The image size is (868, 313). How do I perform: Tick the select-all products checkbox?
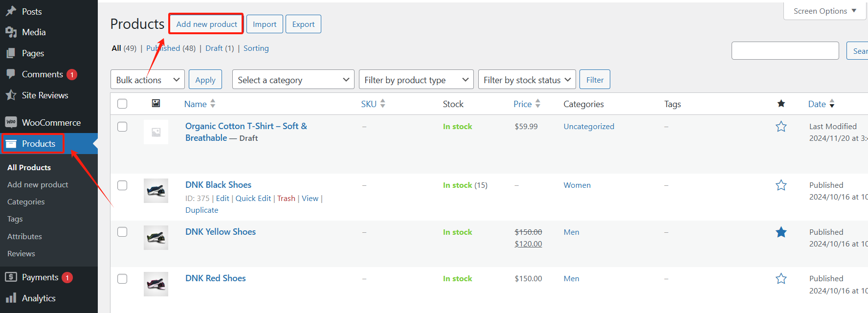tap(122, 104)
